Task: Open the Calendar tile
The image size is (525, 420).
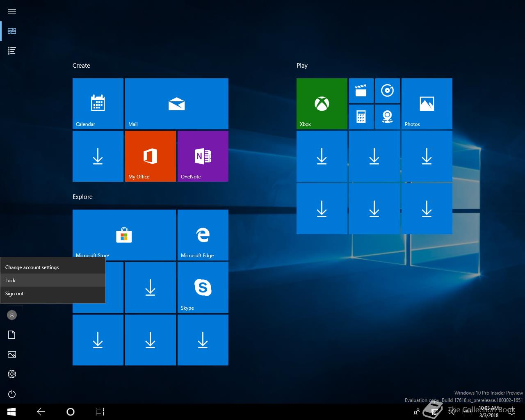Action: [x=98, y=104]
